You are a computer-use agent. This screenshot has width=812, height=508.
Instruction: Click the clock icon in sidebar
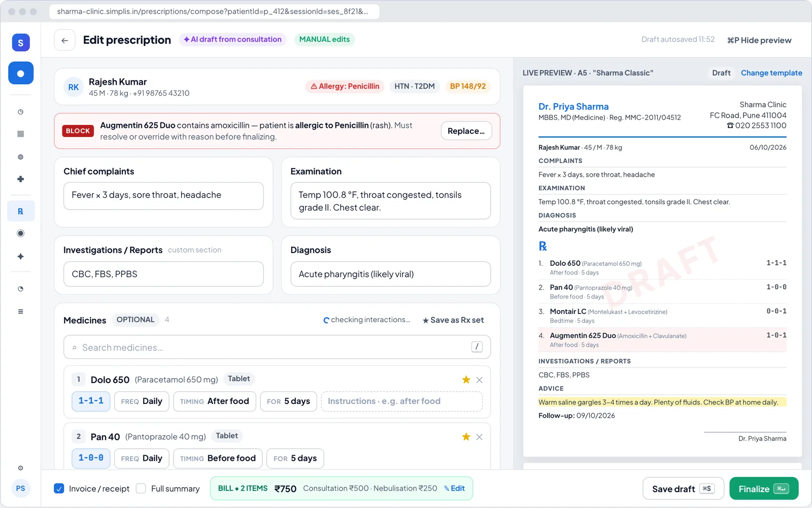(x=21, y=112)
